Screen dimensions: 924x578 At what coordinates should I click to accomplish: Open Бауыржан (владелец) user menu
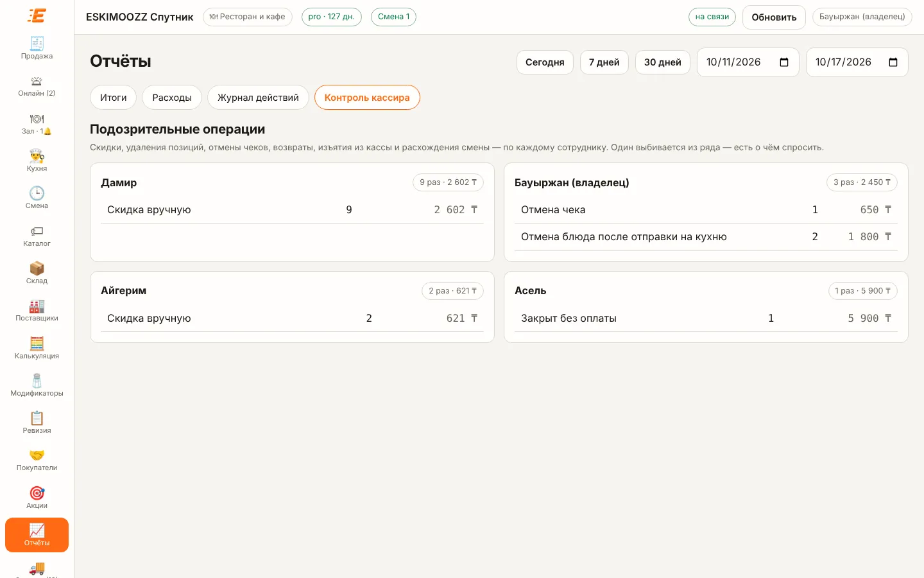click(862, 17)
